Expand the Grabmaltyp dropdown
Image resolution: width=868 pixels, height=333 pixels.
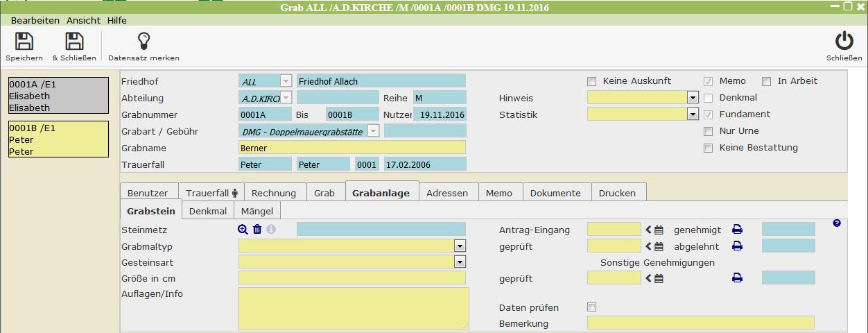click(x=460, y=246)
